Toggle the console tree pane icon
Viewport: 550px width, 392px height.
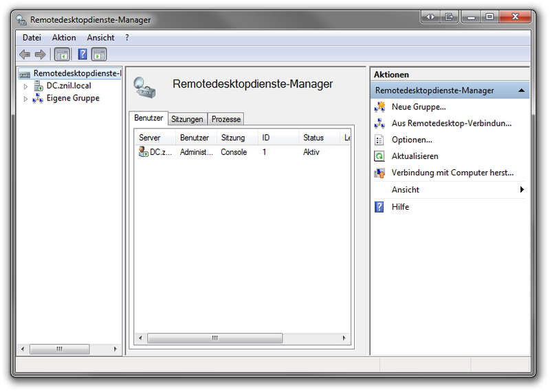(x=62, y=54)
